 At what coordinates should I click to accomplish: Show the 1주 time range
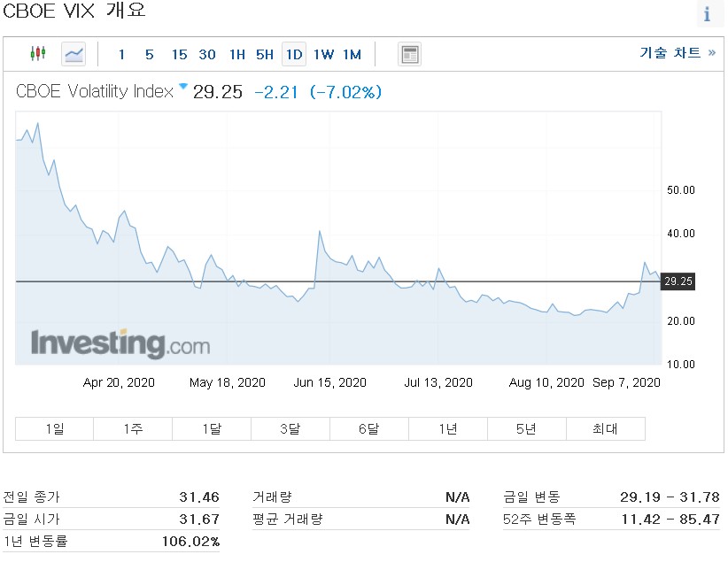pyautogui.click(x=133, y=429)
